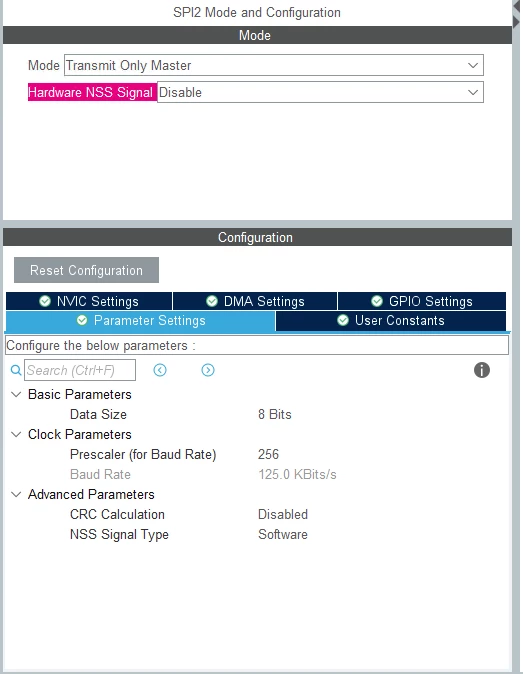Click the Configuration section header bar
The image size is (523, 674).
click(x=257, y=237)
